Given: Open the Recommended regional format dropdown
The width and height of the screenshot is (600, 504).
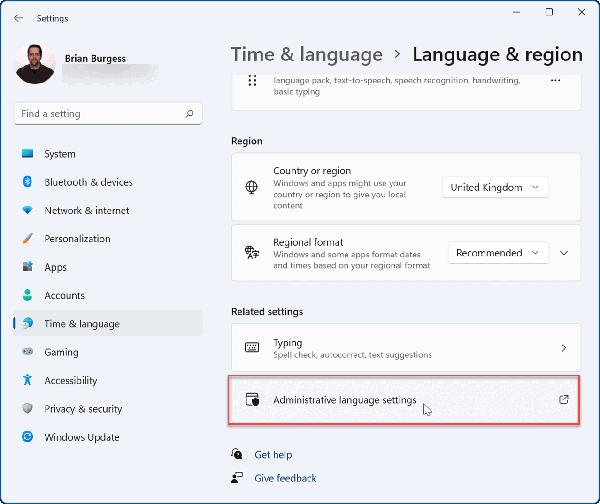Looking at the screenshot, I should coord(498,253).
